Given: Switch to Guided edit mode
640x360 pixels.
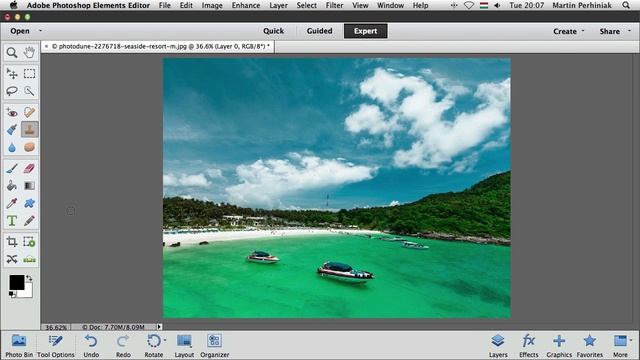Looking at the screenshot, I should pos(319,31).
